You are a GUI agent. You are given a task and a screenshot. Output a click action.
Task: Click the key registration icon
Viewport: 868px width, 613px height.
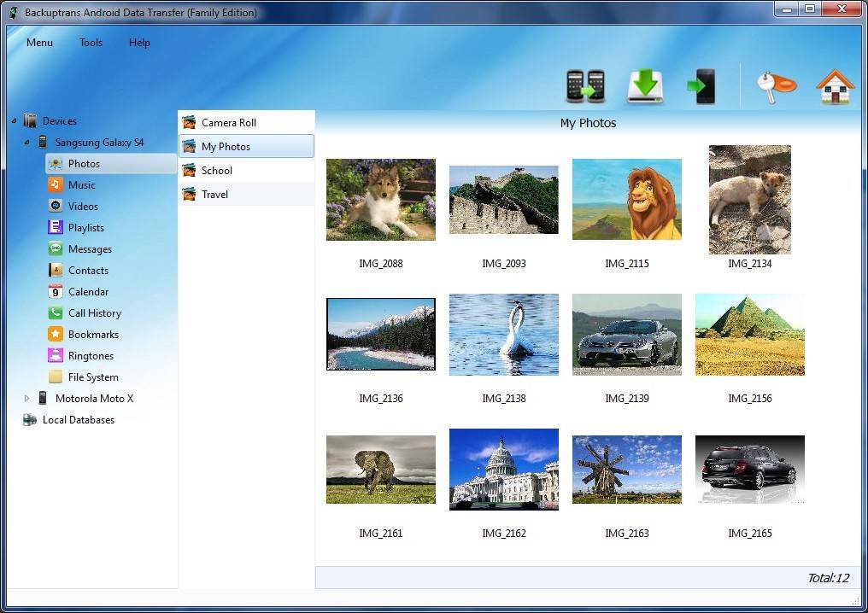[776, 87]
